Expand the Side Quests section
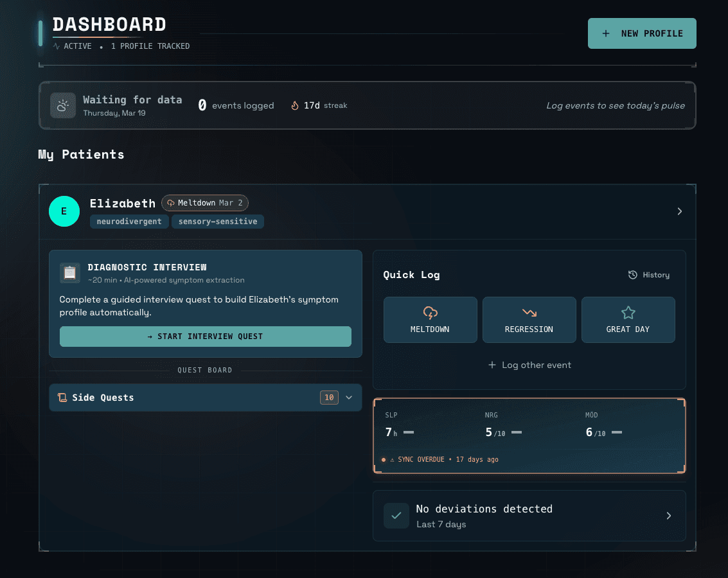Viewport: 728px width, 578px height. [x=349, y=397]
